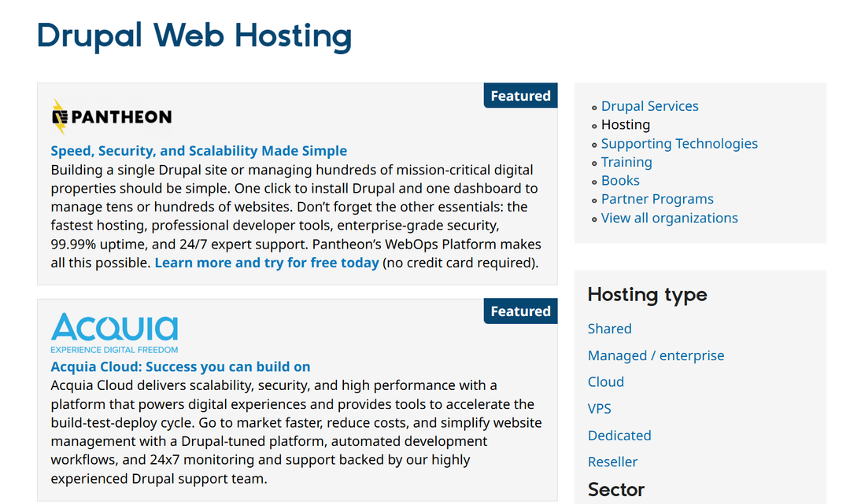850x504 pixels.
Task: Choose VPS hosting type
Action: point(599,408)
